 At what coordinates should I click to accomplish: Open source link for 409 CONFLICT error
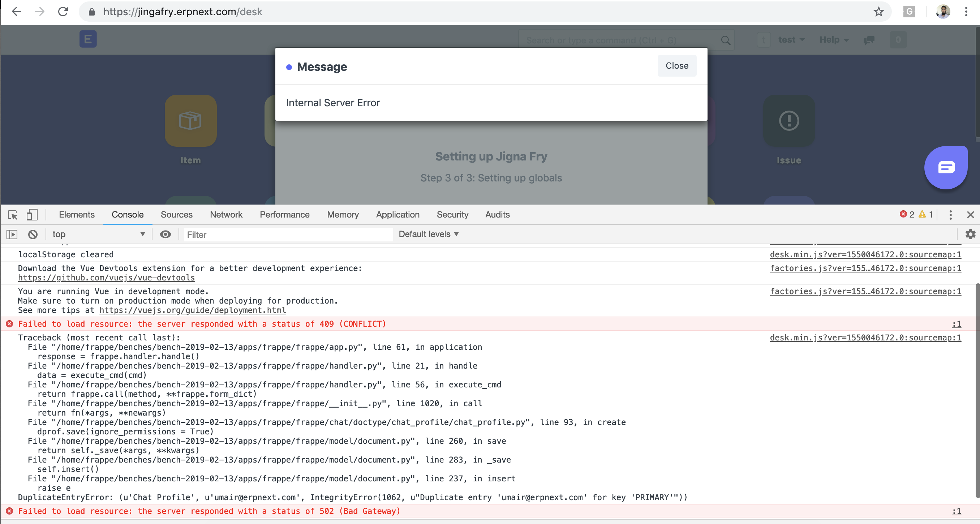click(957, 324)
